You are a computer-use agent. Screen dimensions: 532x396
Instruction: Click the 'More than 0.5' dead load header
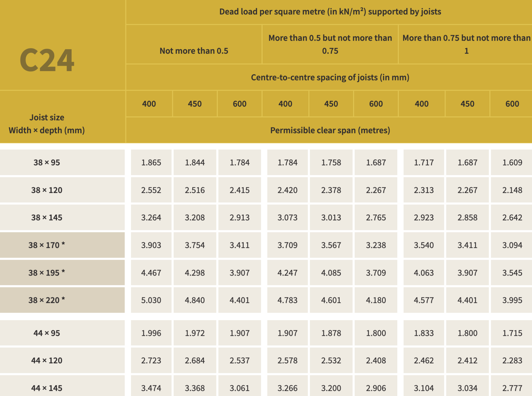tap(330, 44)
